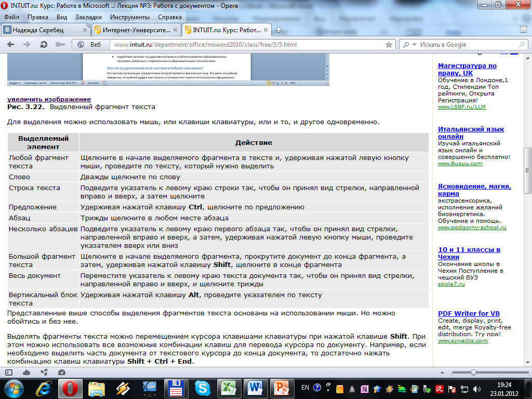Close the Надежда Скребец tab

tap(85, 30)
